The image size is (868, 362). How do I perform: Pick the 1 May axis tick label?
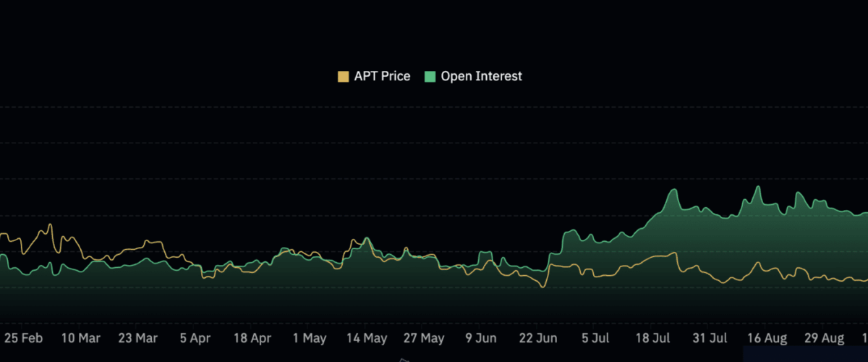click(x=309, y=338)
